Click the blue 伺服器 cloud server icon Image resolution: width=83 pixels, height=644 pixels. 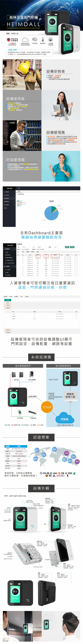(64, 419)
